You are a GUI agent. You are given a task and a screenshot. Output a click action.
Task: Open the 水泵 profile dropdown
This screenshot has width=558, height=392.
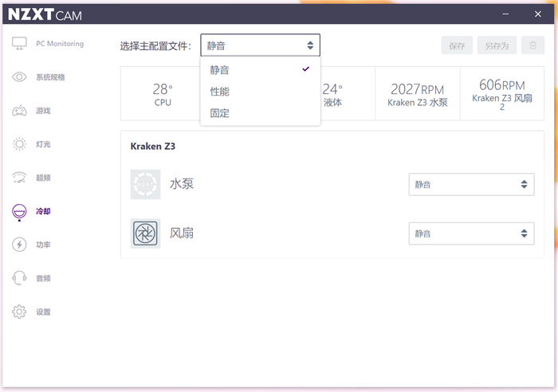pyautogui.click(x=471, y=184)
